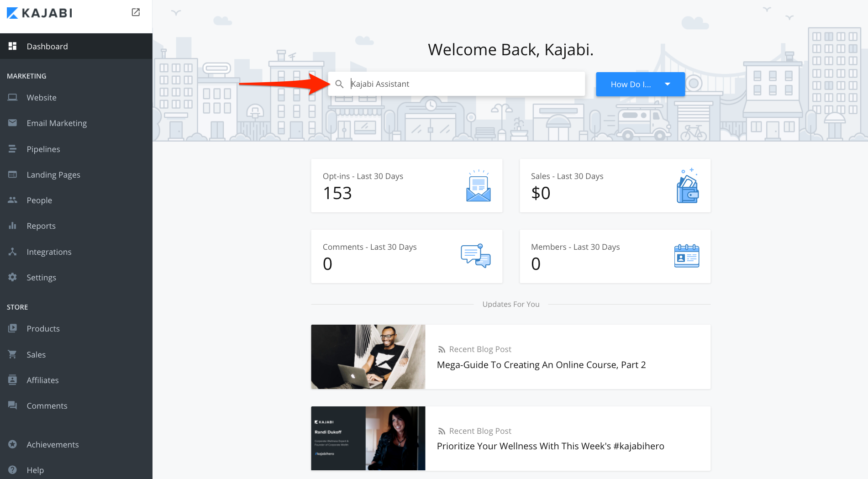Select Email Marketing menu entry
This screenshot has width=868, height=479.
coord(76,123)
